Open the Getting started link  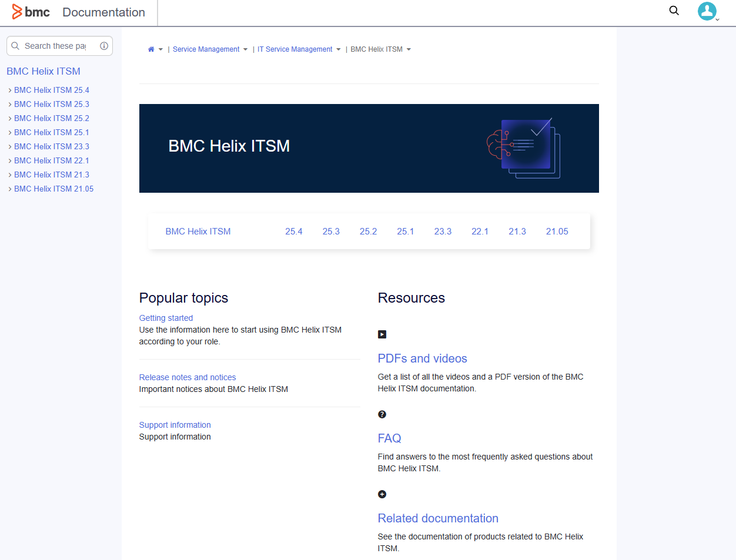tap(166, 317)
